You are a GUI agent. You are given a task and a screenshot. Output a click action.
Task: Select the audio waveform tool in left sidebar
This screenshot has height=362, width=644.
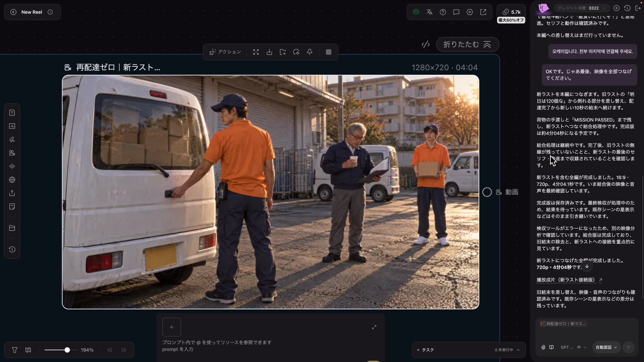pyautogui.click(x=12, y=166)
